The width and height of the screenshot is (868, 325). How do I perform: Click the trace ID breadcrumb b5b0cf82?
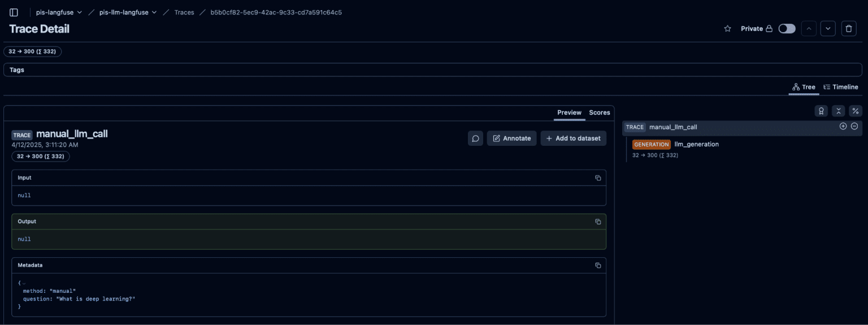point(276,12)
